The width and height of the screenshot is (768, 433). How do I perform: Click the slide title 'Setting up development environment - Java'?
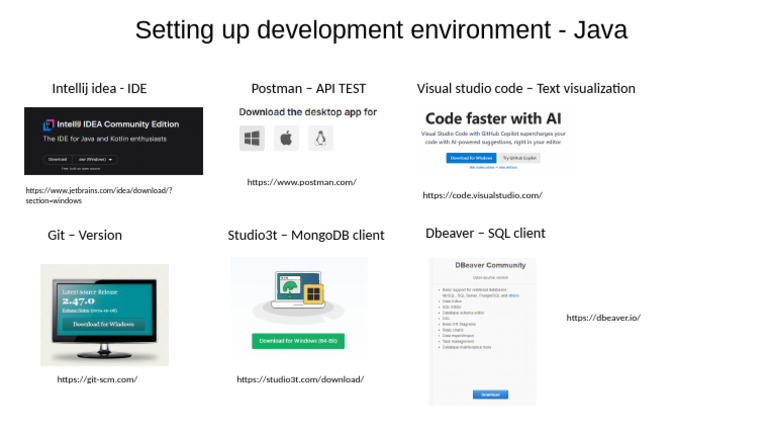point(381,30)
